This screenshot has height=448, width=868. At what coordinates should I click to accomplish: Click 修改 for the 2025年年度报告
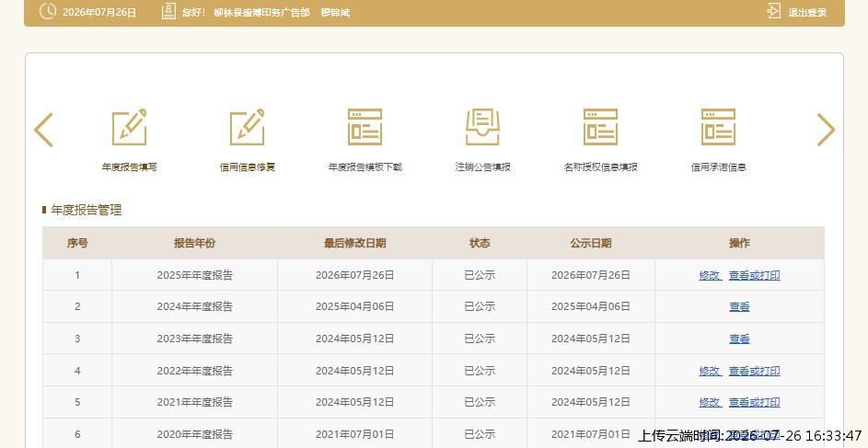pos(711,275)
